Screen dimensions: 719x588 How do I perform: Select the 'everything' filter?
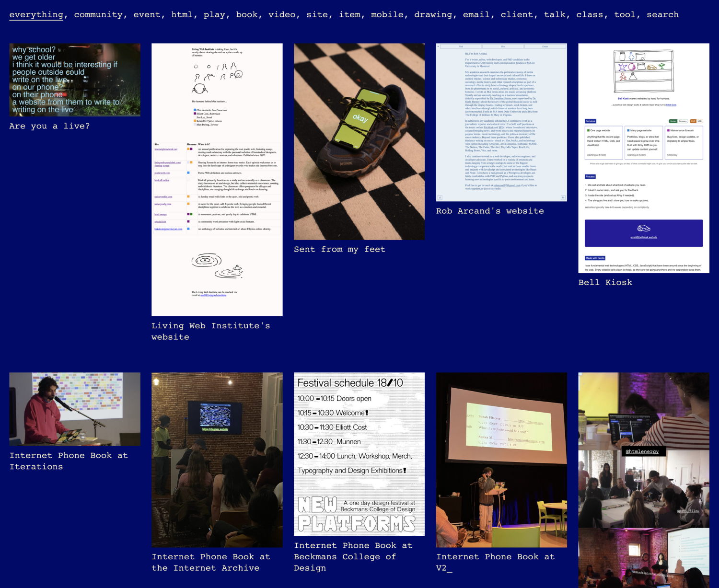pyautogui.click(x=36, y=15)
